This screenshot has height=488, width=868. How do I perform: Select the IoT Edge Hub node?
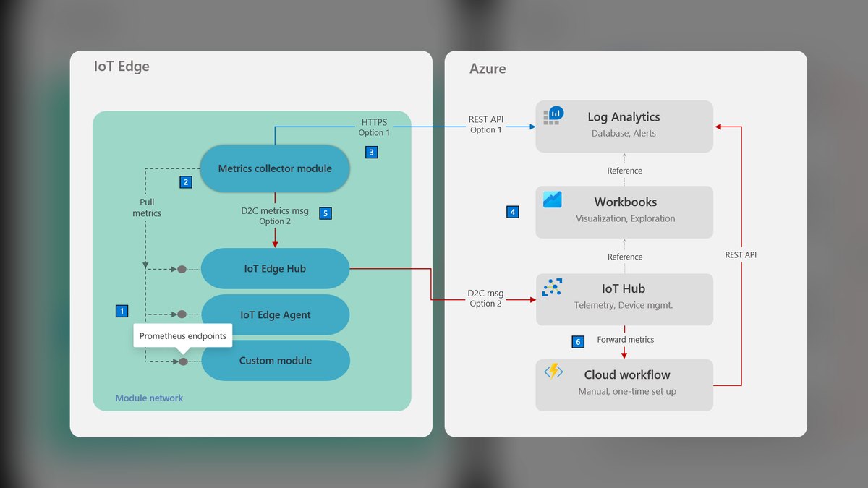coord(275,269)
